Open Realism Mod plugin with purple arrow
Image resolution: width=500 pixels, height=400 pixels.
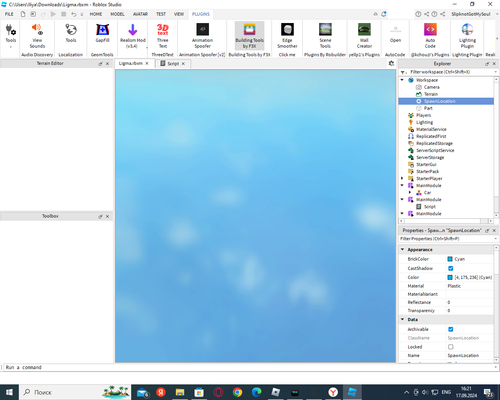click(x=133, y=36)
